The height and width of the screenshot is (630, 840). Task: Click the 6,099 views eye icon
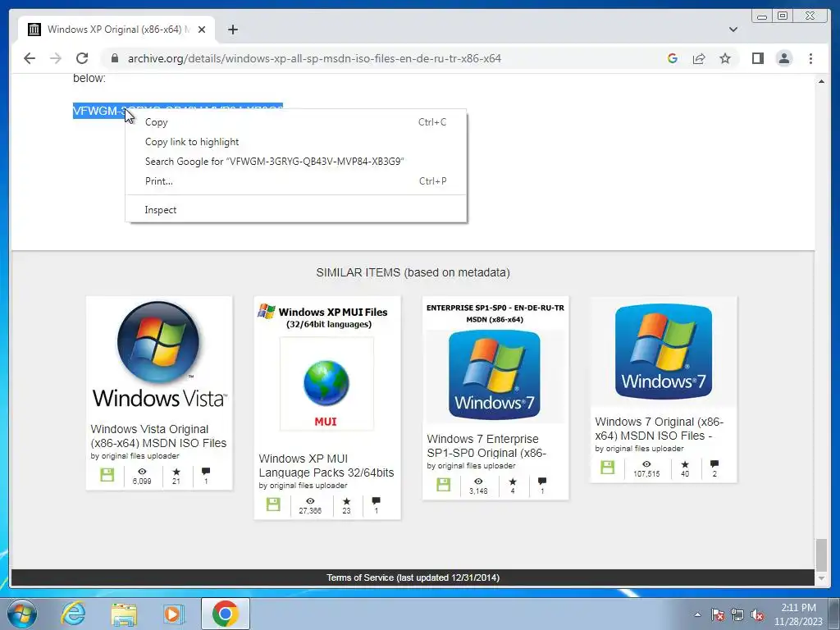[x=142, y=472]
